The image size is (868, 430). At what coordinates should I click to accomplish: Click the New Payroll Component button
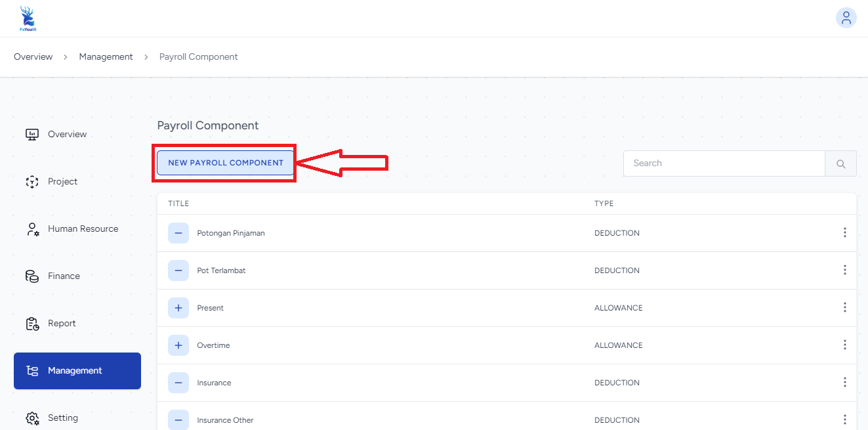coord(226,163)
